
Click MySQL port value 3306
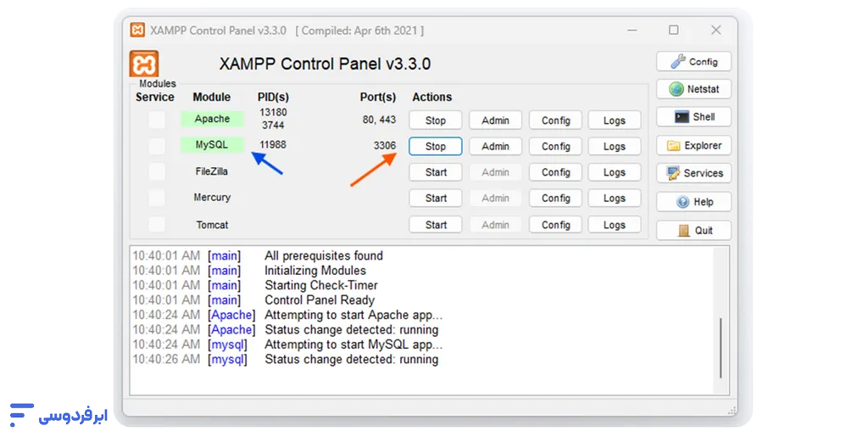(385, 145)
